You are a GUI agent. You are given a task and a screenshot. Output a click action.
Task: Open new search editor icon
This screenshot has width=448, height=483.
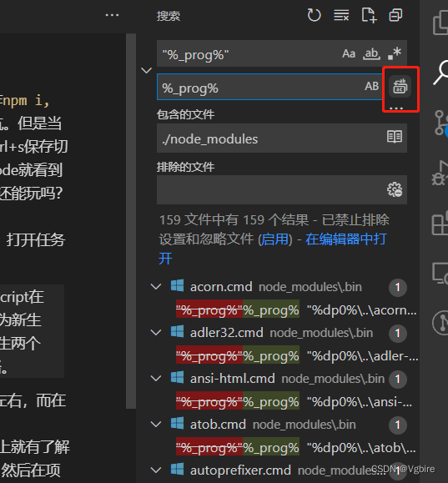coord(369,15)
